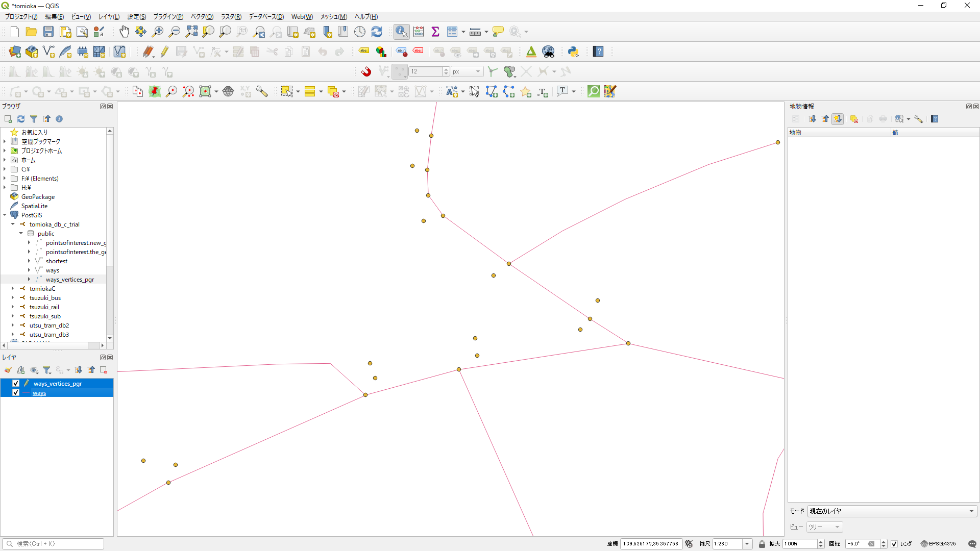
Task: Refresh the Browser panel
Action: 21,119
